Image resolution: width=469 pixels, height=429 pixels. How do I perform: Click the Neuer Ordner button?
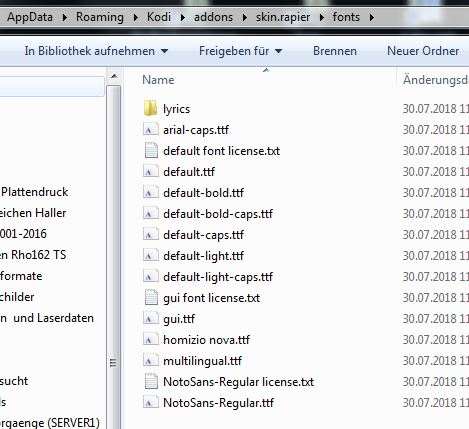[423, 51]
